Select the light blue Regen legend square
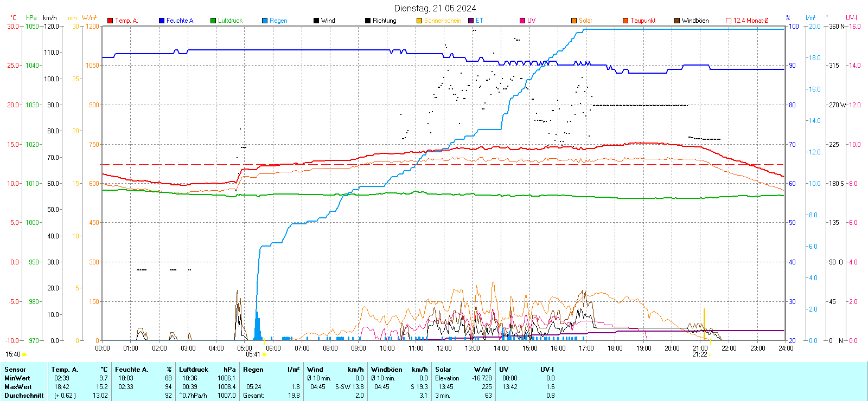 coord(265,21)
